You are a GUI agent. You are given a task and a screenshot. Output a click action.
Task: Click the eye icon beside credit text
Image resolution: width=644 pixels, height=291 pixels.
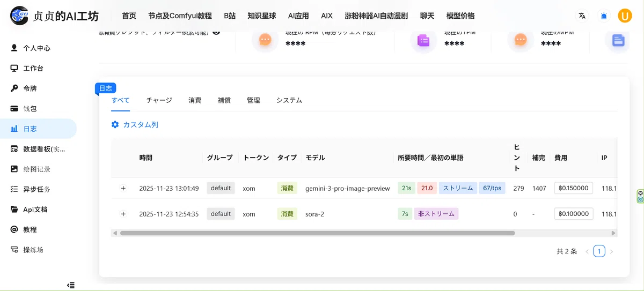[x=216, y=32]
